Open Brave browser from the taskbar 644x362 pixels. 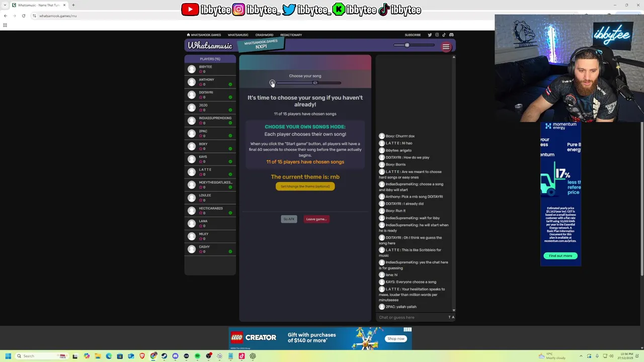click(x=142, y=356)
